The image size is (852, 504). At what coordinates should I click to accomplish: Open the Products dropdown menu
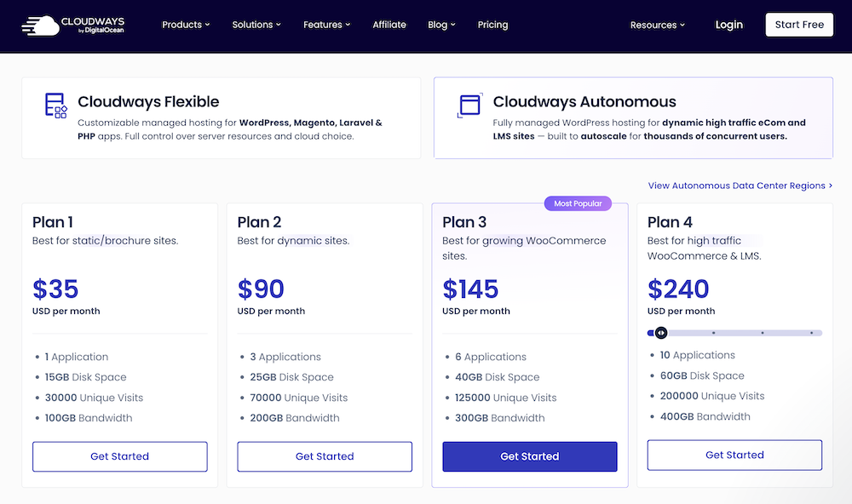186,25
